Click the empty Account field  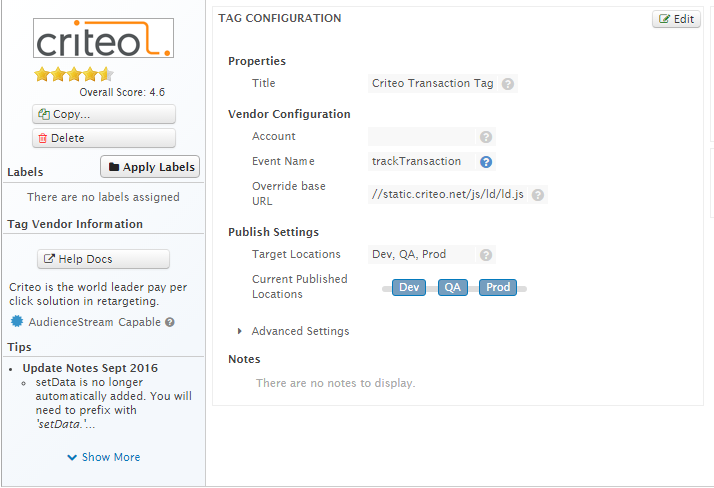[x=421, y=137]
